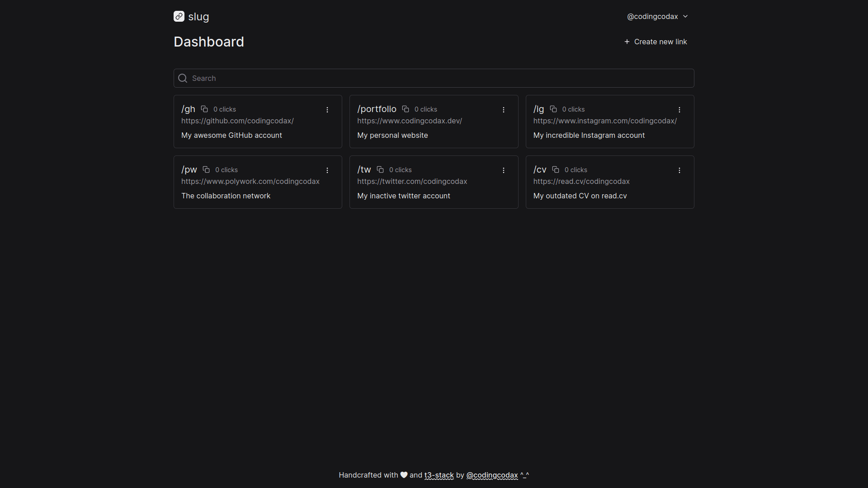Copy the /ig short link
Viewport: 868px width, 488px height.
coord(553,109)
